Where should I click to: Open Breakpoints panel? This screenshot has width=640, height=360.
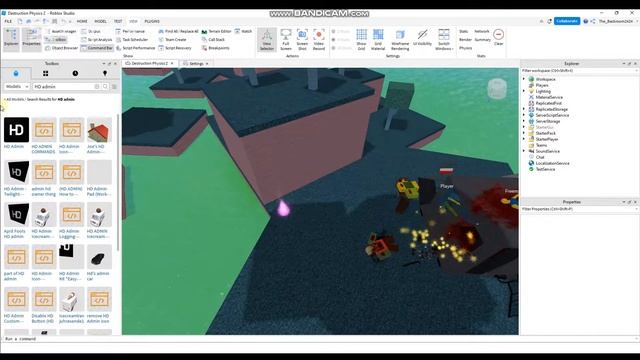[x=216, y=48]
